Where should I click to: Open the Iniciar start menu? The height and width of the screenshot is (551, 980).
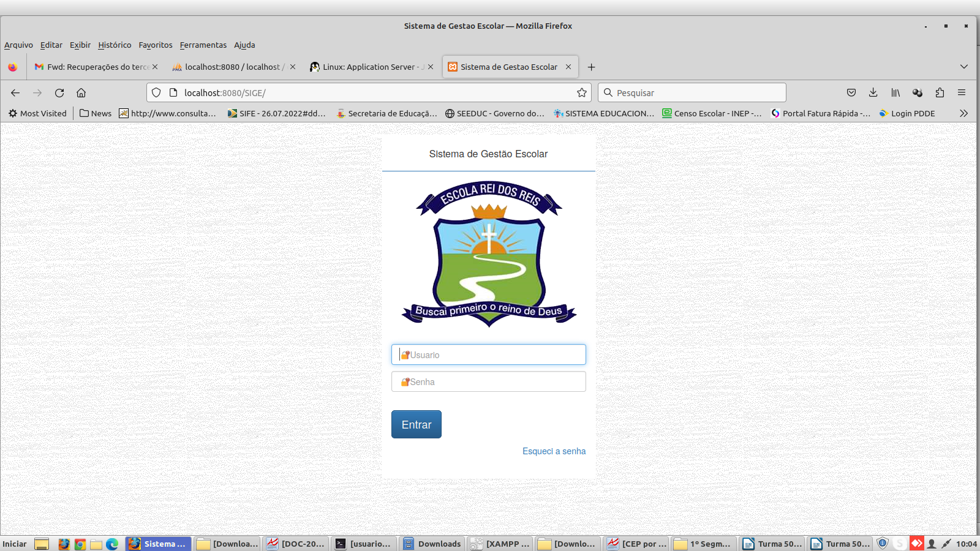[15, 544]
